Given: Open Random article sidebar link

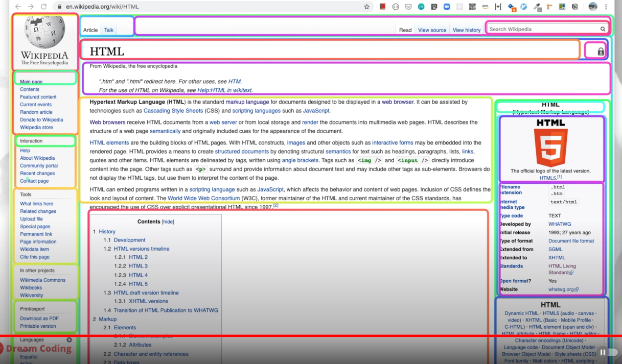Looking at the screenshot, I should click(x=36, y=112).
